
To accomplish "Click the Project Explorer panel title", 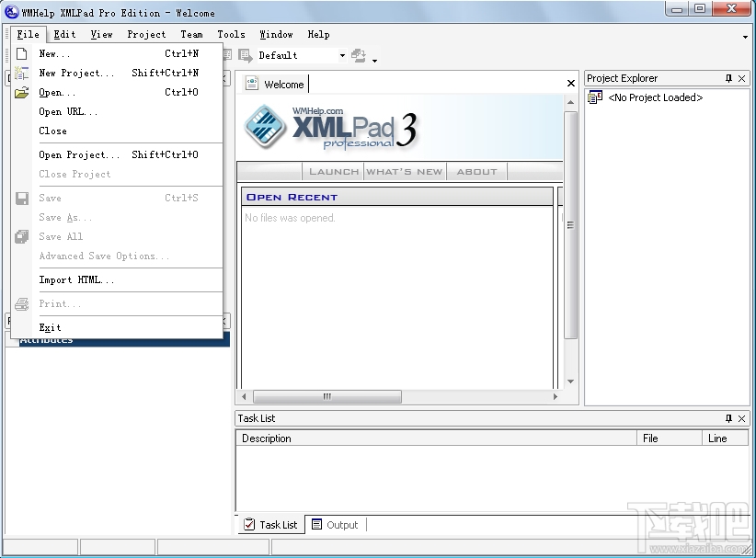I will (x=622, y=78).
